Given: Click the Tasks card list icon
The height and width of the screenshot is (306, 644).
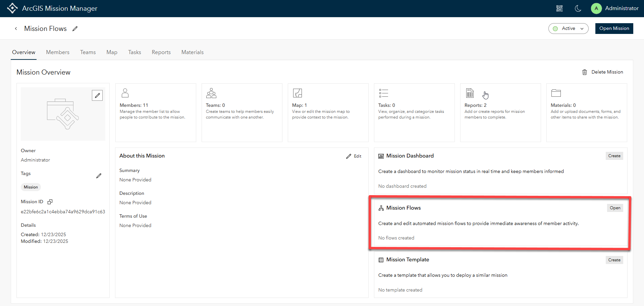Looking at the screenshot, I should click(x=384, y=93).
